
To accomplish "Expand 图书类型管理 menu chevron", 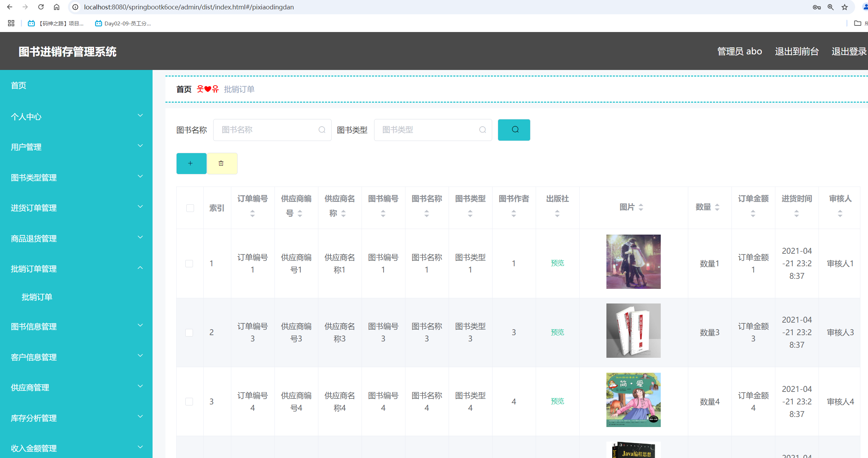I will (x=140, y=176).
